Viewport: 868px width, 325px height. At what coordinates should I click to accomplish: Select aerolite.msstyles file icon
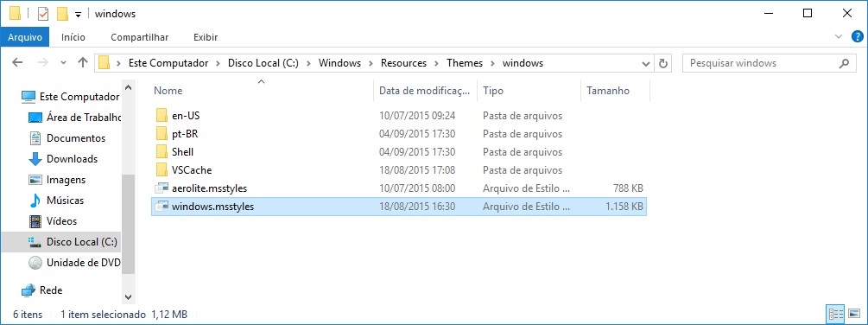(x=162, y=188)
